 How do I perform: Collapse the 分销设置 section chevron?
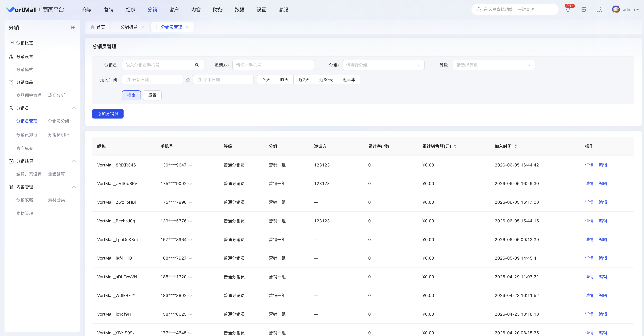(x=74, y=57)
